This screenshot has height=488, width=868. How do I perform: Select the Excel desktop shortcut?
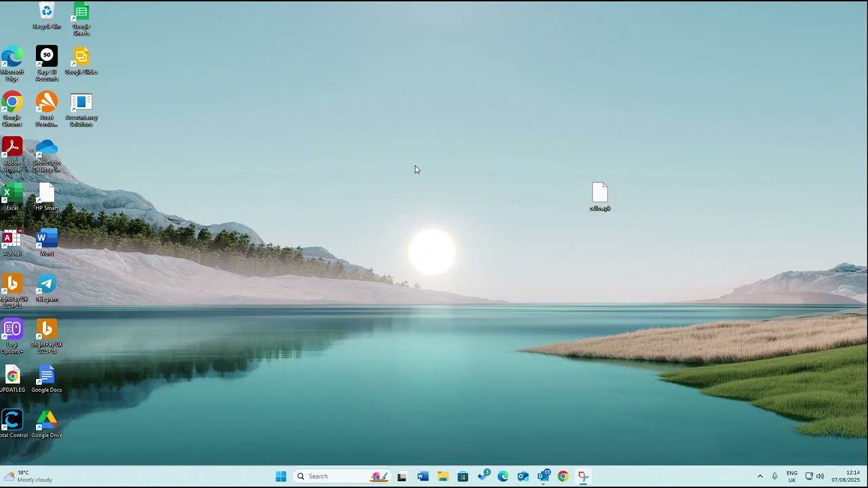tap(12, 197)
